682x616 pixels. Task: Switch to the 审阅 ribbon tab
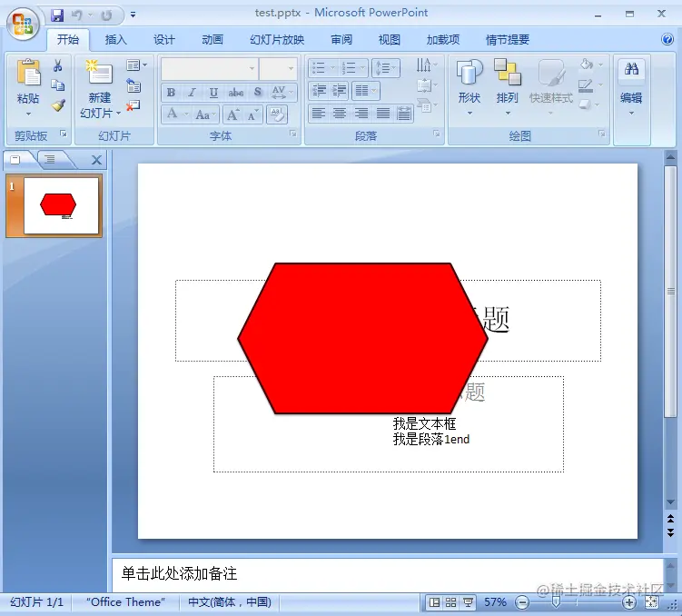[x=341, y=40]
